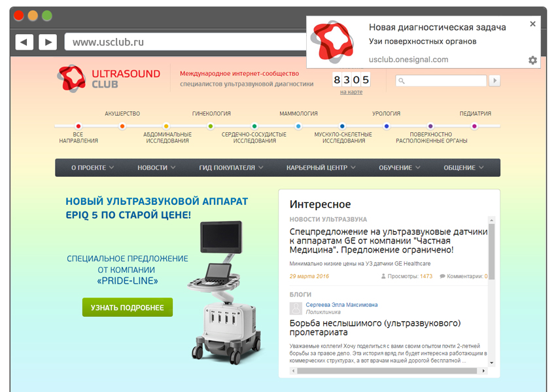Viewport: 556px width, 392px height.
Task: Click the browser back arrow button
Action: pos(24,43)
